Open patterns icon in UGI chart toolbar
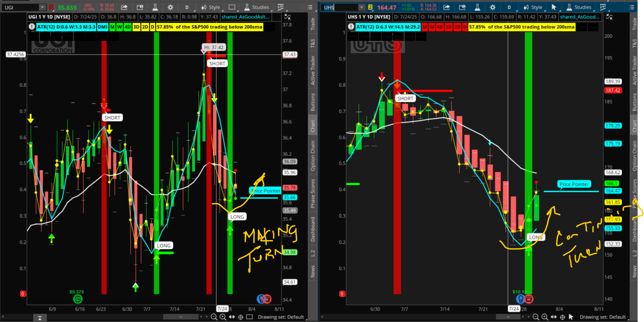The image size is (644, 322). tap(281, 7)
